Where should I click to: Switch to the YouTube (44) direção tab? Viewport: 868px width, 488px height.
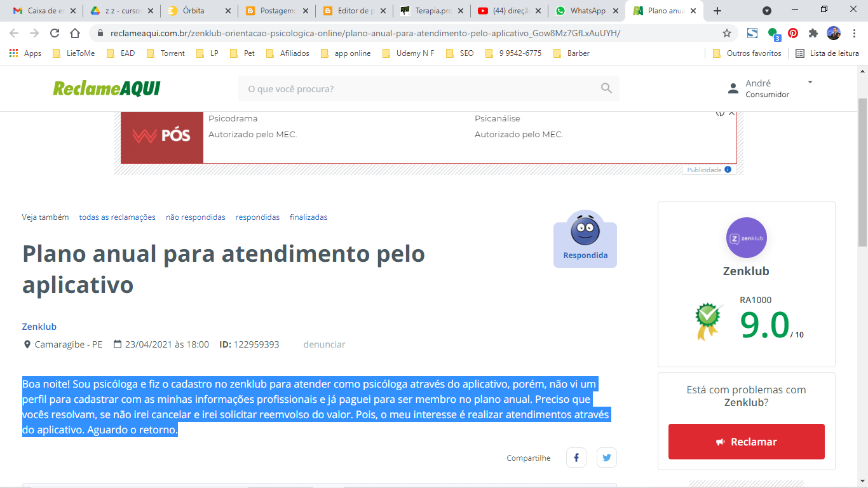tap(508, 11)
